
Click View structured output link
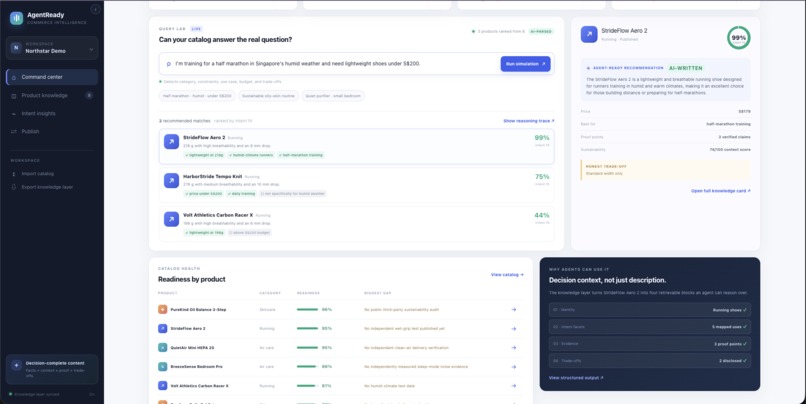click(x=576, y=378)
